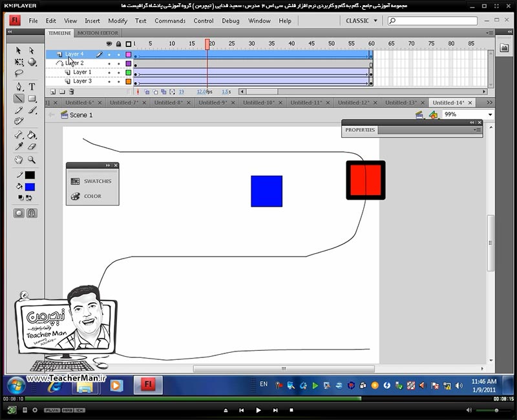Switch to the Untitled-10 document tab
The height and width of the screenshot is (420, 517).
259,103
